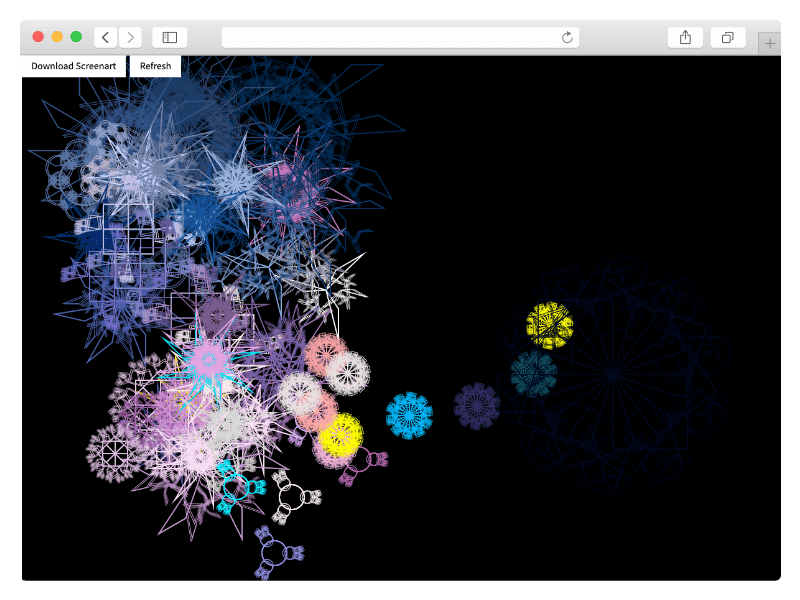This screenshot has width=800, height=600.
Task: Minimize the window with the yellow button
Action: click(57, 37)
